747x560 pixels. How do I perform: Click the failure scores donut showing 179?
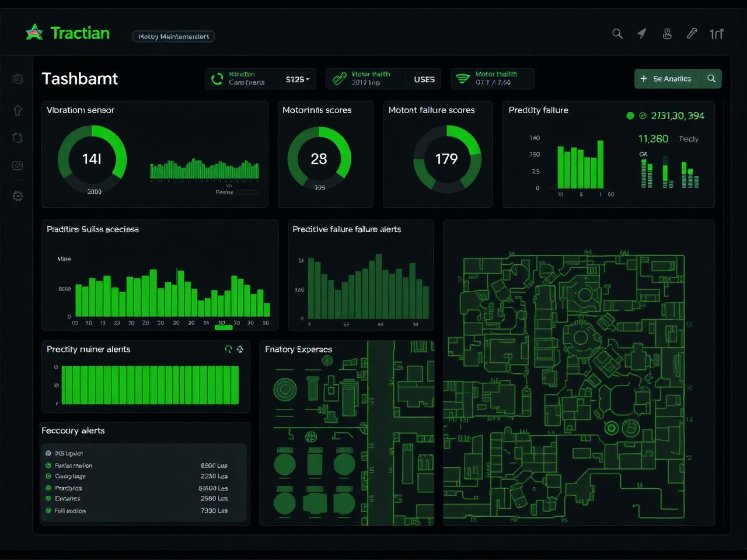tap(446, 159)
